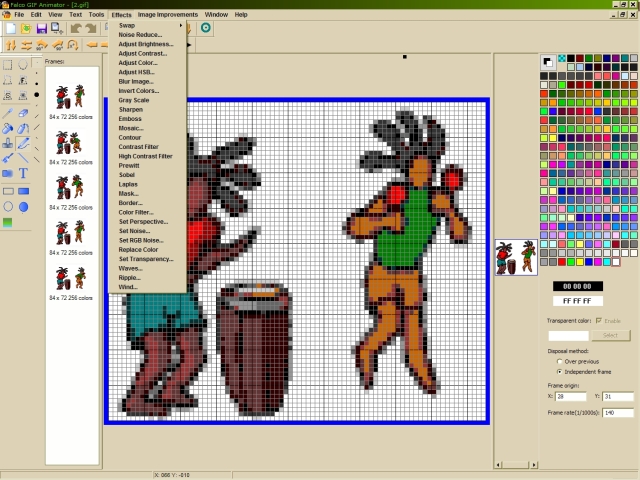
Task: Open the Image Improvements menu
Action: tap(166, 15)
